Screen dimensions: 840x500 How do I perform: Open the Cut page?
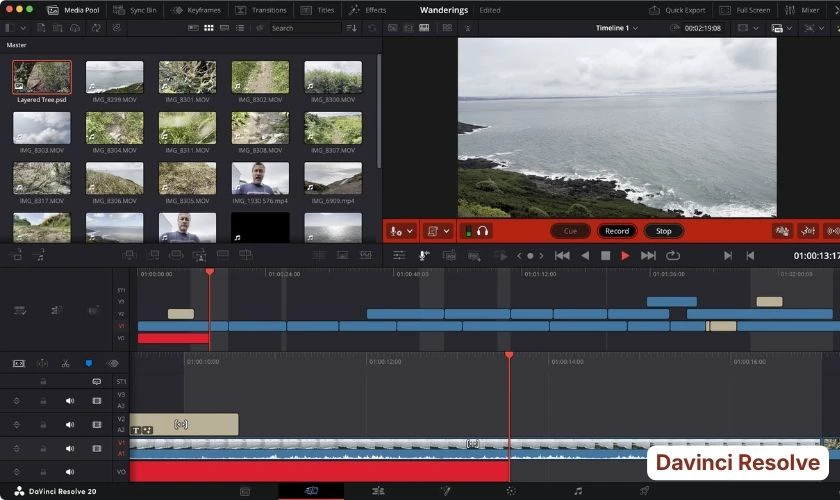pyautogui.click(x=311, y=490)
